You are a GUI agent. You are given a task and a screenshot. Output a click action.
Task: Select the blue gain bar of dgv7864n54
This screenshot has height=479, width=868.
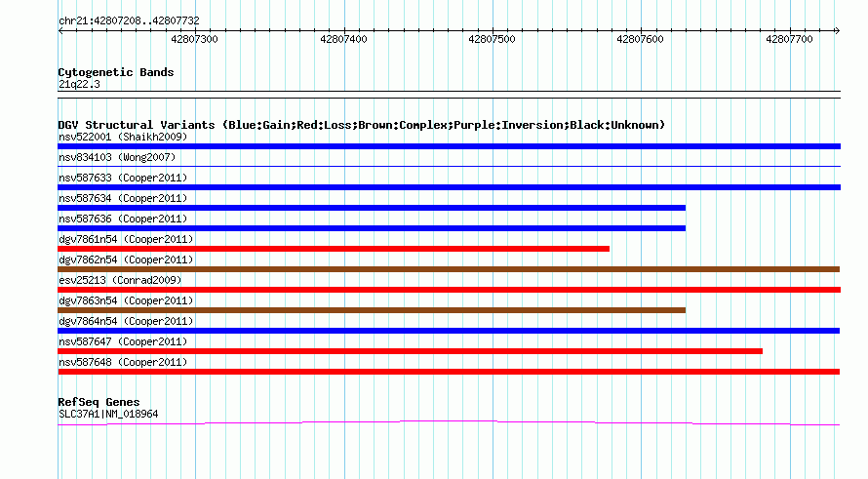[449, 331]
